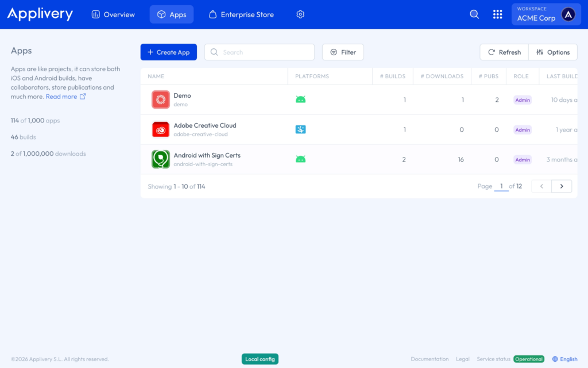Toggle the Options view settings
The width and height of the screenshot is (588, 368).
tap(553, 52)
